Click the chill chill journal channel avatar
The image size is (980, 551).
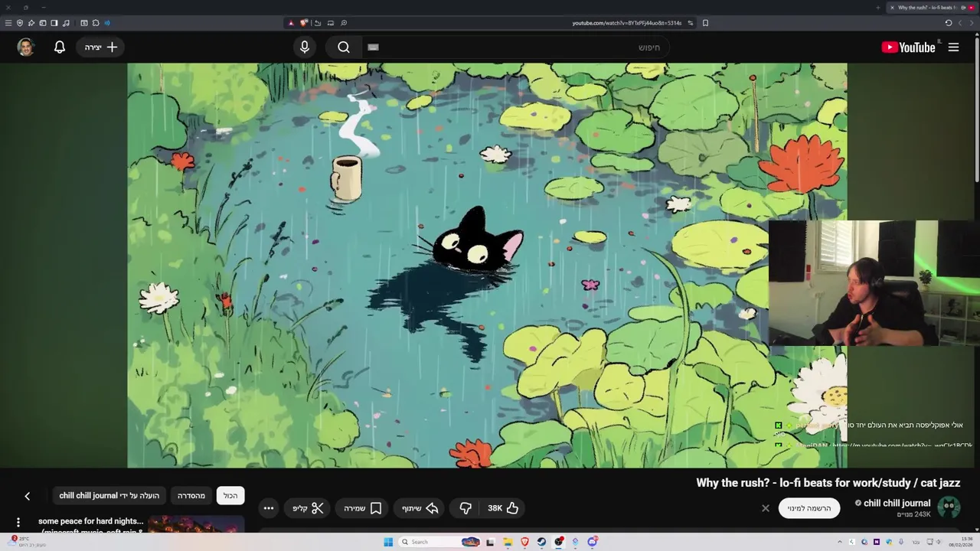click(x=949, y=507)
